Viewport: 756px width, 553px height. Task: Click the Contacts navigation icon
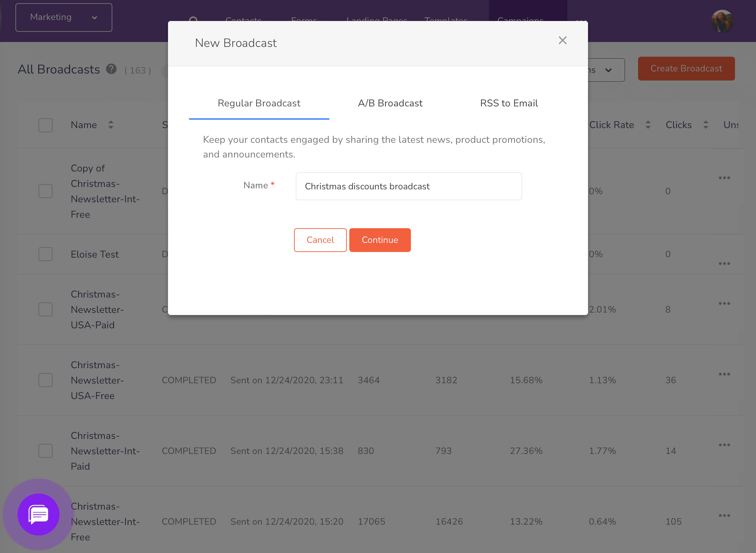(244, 21)
